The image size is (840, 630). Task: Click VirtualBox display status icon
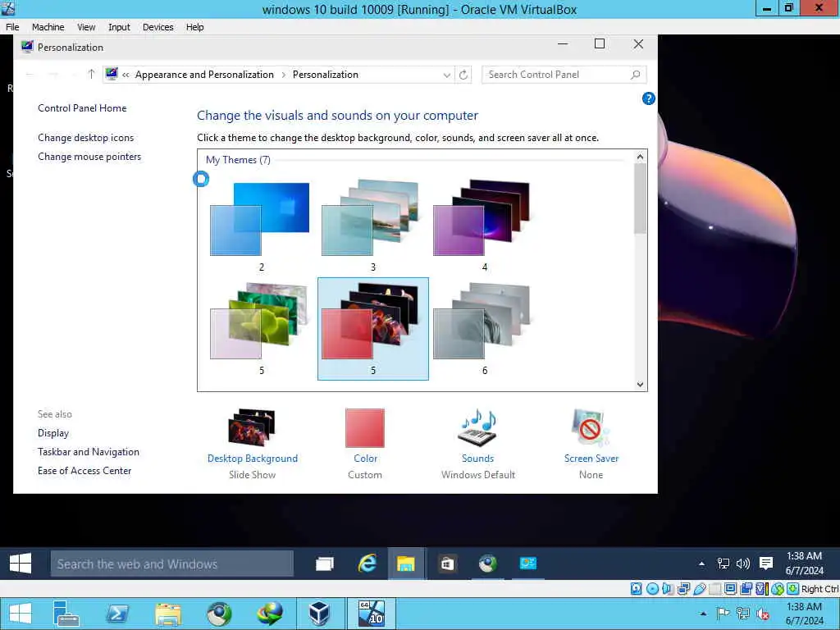(730, 589)
